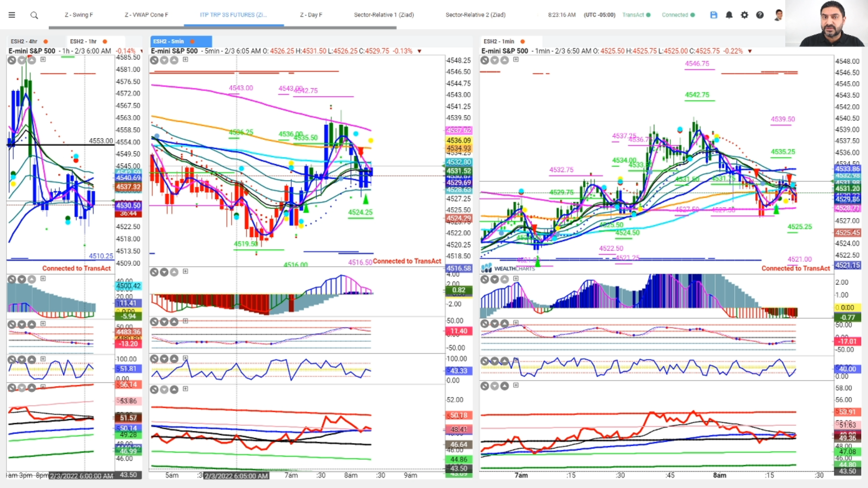Click the 2/3/2022 6:05:00 AM time marker
This screenshot has width=868, height=488.
coord(236,476)
